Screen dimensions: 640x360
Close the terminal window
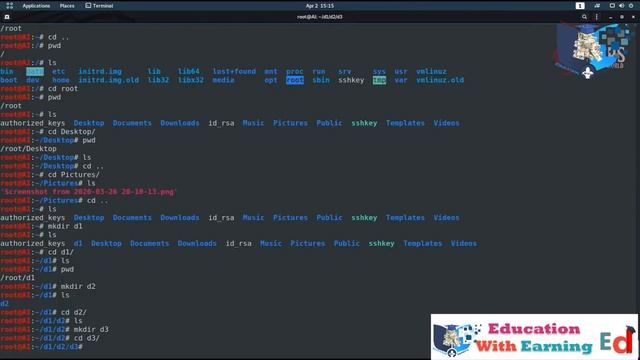633,17
